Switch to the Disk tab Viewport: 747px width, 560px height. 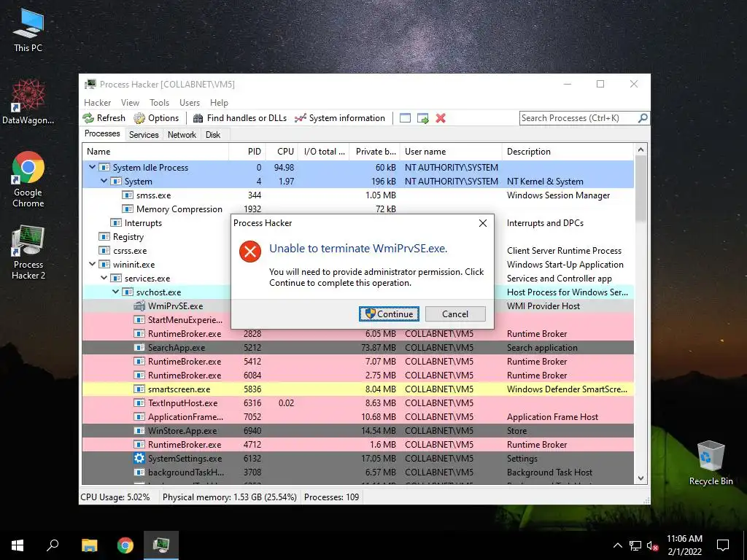coord(213,135)
